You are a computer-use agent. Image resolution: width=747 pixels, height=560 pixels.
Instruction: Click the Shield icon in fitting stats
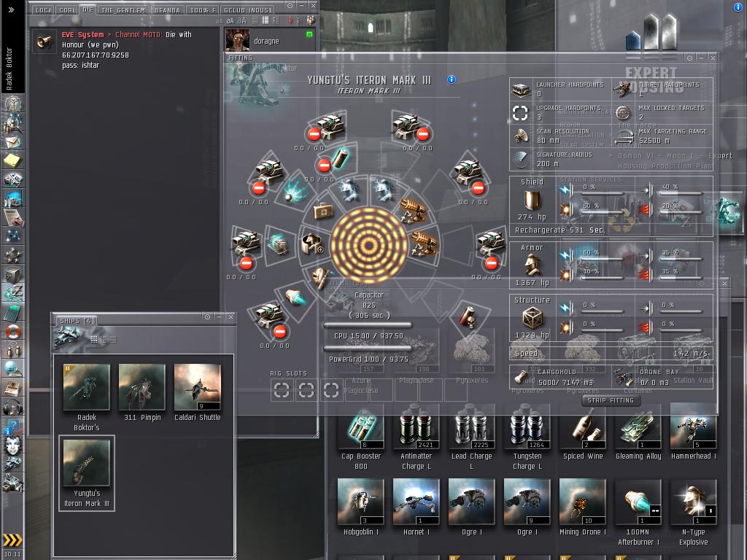coord(532,200)
